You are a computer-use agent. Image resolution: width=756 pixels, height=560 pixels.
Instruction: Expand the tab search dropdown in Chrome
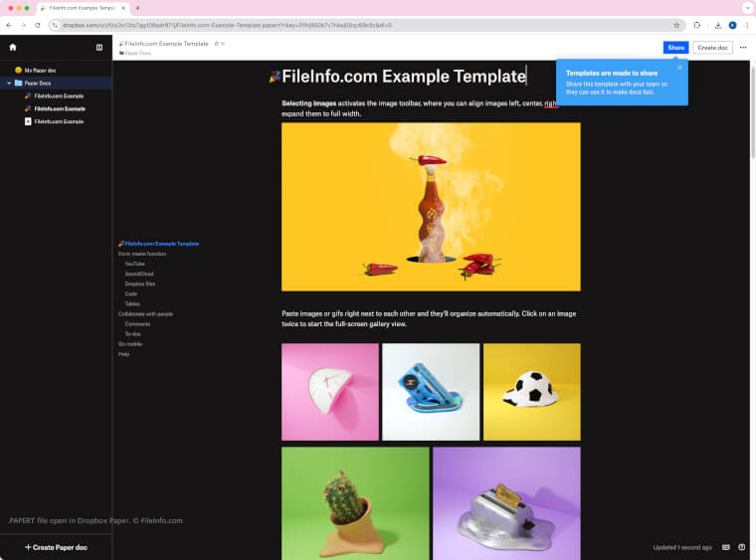point(747,7)
